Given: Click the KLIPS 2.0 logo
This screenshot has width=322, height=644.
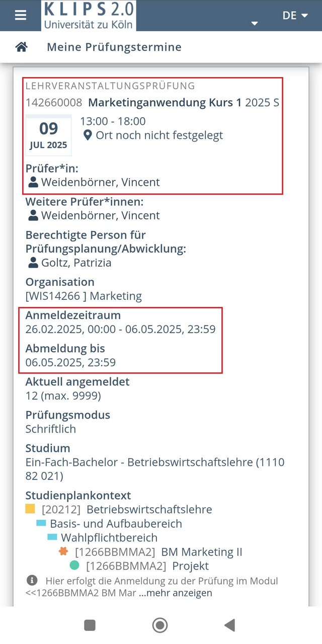Looking at the screenshot, I should coord(88,15).
